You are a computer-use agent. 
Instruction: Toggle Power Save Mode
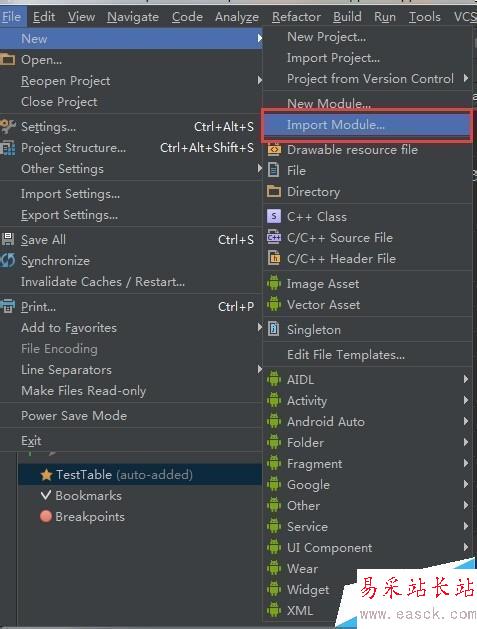tap(74, 416)
